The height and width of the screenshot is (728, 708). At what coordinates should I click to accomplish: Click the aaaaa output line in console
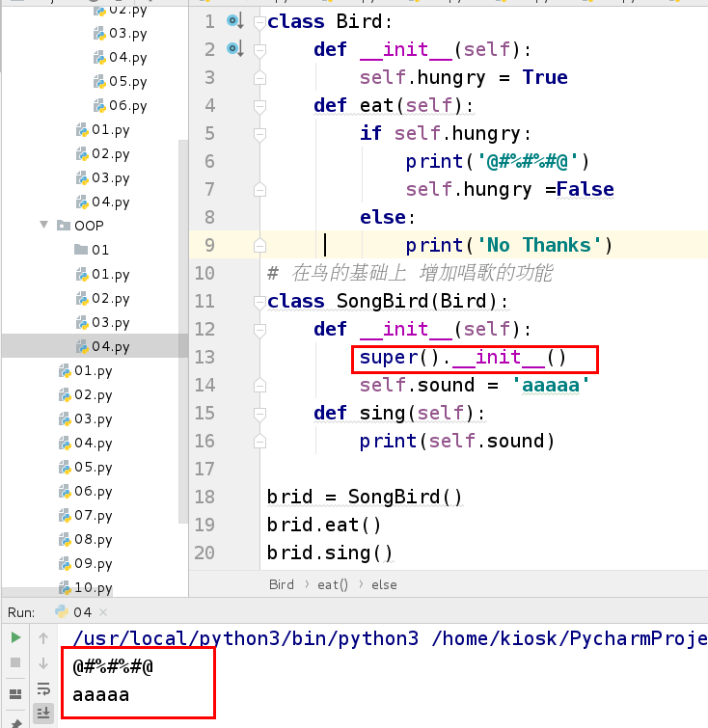(x=101, y=695)
